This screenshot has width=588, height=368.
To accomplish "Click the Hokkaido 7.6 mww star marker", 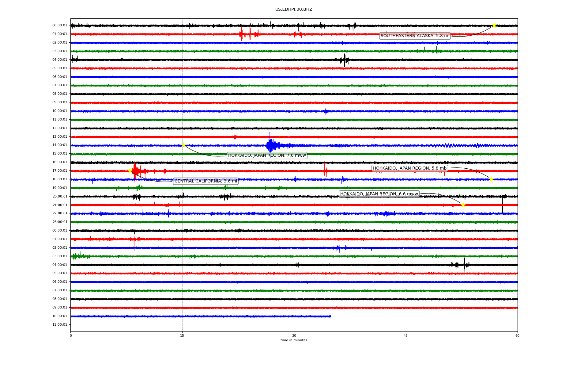I will pyautogui.click(x=183, y=145).
